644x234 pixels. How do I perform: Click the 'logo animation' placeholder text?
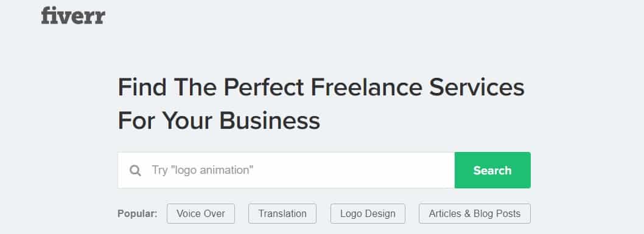tap(212, 170)
